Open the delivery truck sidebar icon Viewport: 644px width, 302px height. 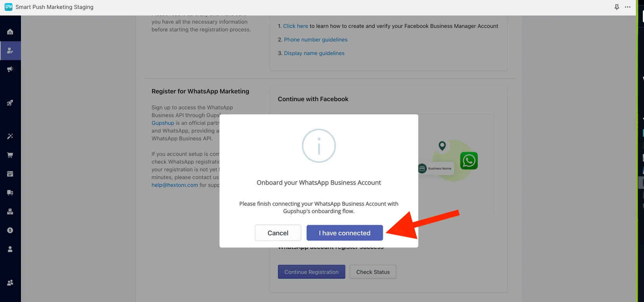(10, 193)
